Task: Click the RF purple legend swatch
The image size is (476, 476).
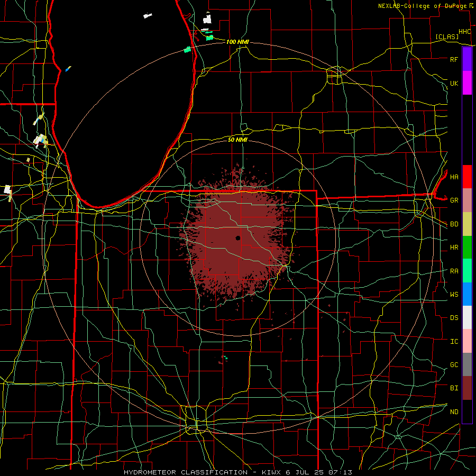Action: [x=467, y=59]
